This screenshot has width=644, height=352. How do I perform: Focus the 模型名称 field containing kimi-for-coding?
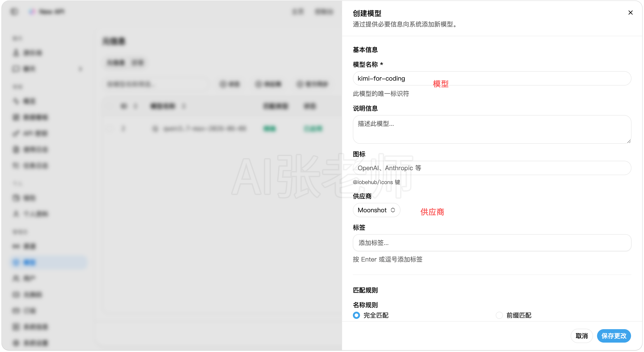(x=492, y=78)
